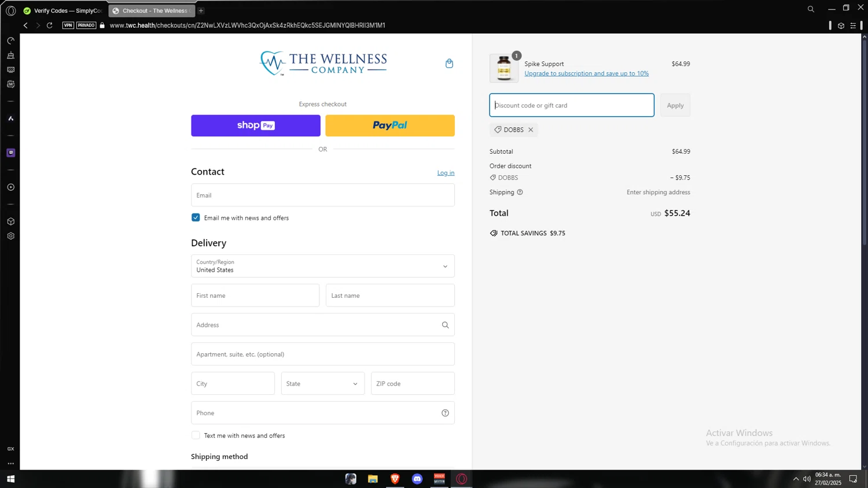
Task: Pay with the Shop Pay button
Action: [256, 125]
